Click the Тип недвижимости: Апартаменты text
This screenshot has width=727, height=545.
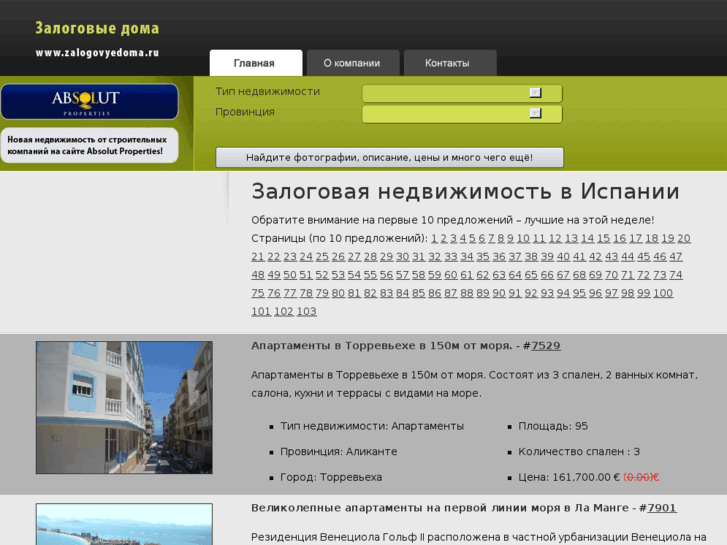point(372,426)
